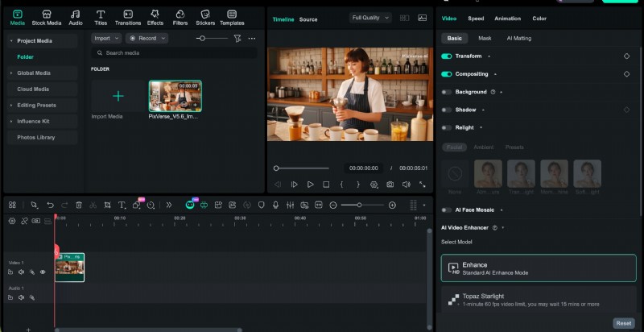Image resolution: width=644 pixels, height=332 pixels.
Task: Toggle the Transform switch
Action: (x=447, y=56)
